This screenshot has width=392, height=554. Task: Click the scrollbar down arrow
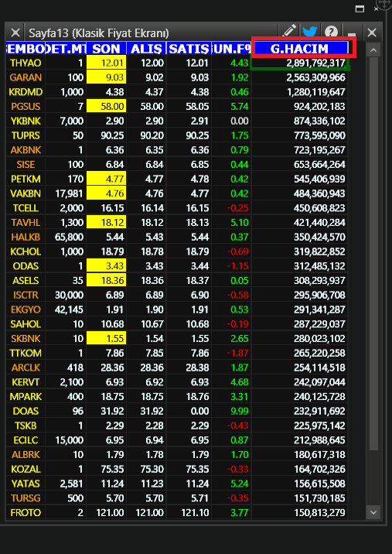tap(373, 512)
